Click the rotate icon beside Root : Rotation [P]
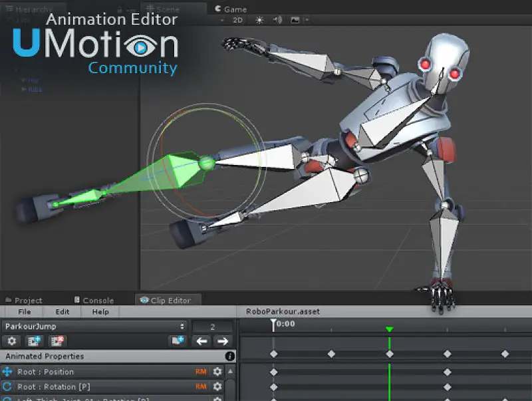 click(7, 386)
